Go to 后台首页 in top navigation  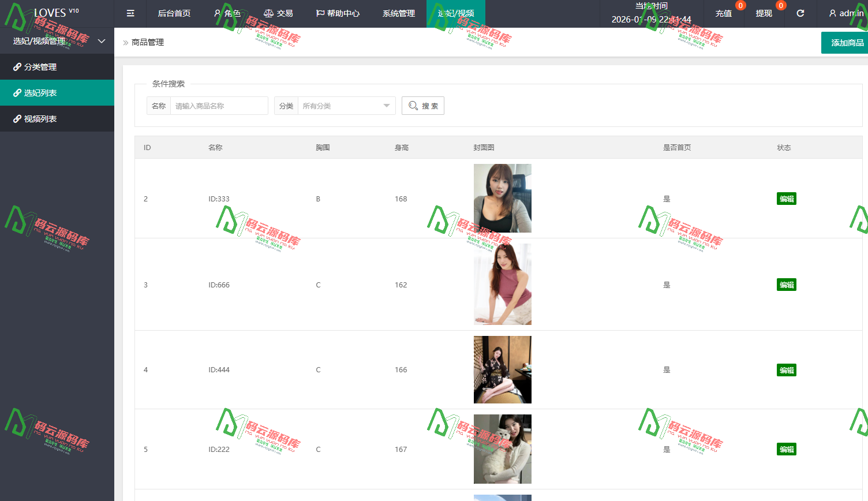tap(174, 13)
